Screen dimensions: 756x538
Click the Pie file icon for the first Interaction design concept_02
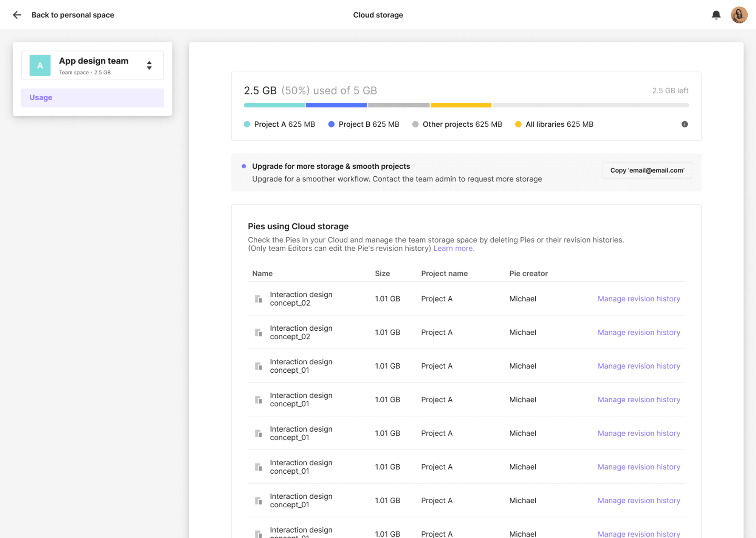pos(259,299)
